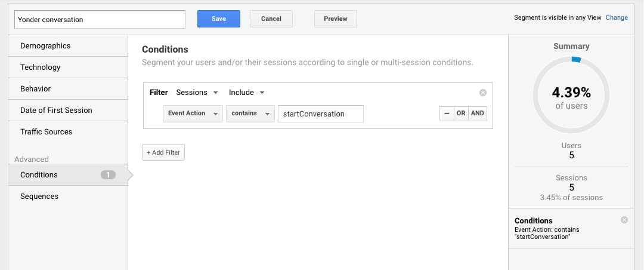Viewport: 644px width, 270px height.
Task: Open the Sessions filter scope dropdown
Action: pyautogui.click(x=197, y=93)
